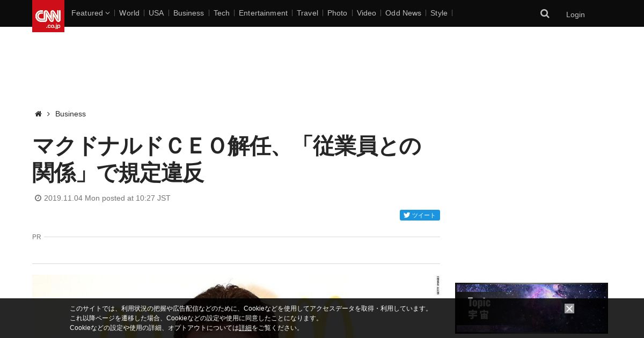Click the Login link
Image resolution: width=644 pixels, height=338 pixels.
click(x=575, y=14)
